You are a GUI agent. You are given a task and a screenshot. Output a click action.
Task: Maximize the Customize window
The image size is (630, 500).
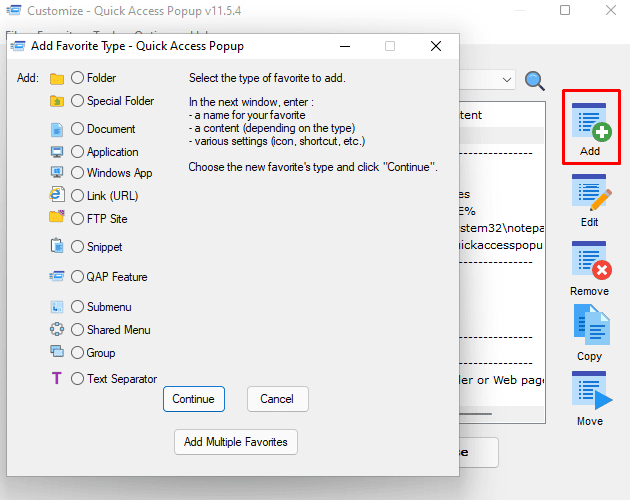tap(565, 10)
